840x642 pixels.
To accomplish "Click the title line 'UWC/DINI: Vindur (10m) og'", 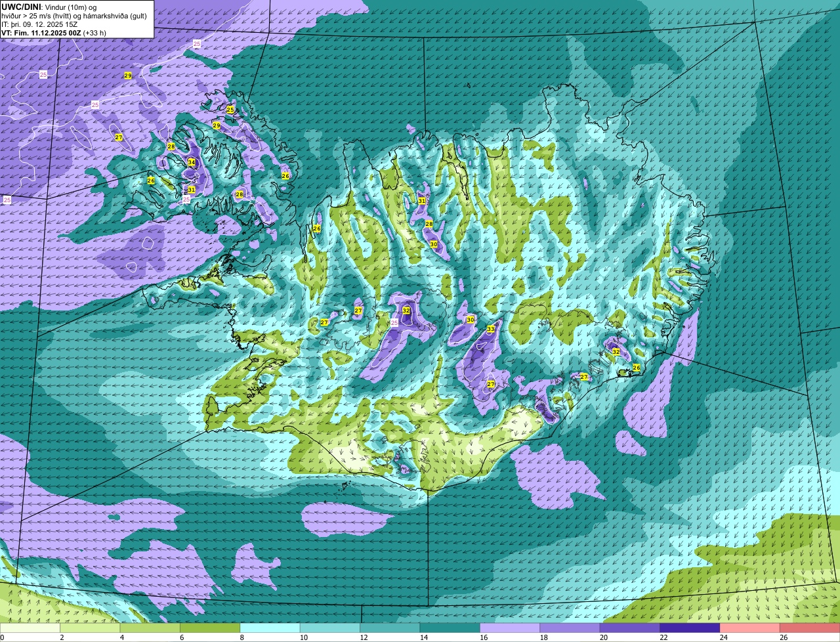I will tap(49, 7).
